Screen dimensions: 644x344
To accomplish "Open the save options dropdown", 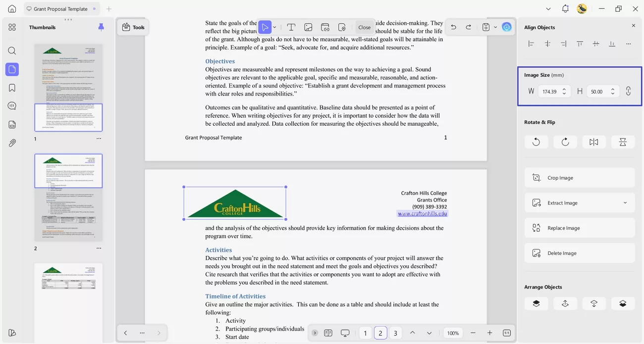I will pos(495,27).
